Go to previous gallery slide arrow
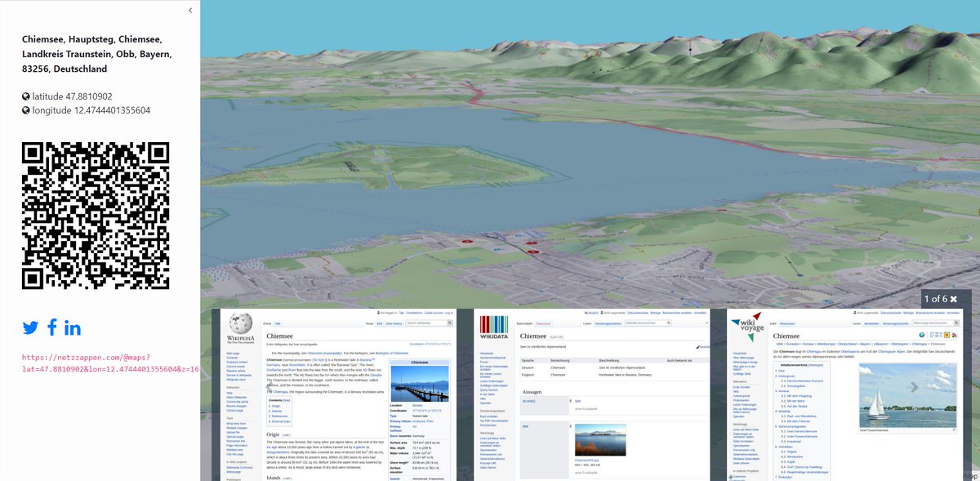The image size is (980, 481). point(269,388)
